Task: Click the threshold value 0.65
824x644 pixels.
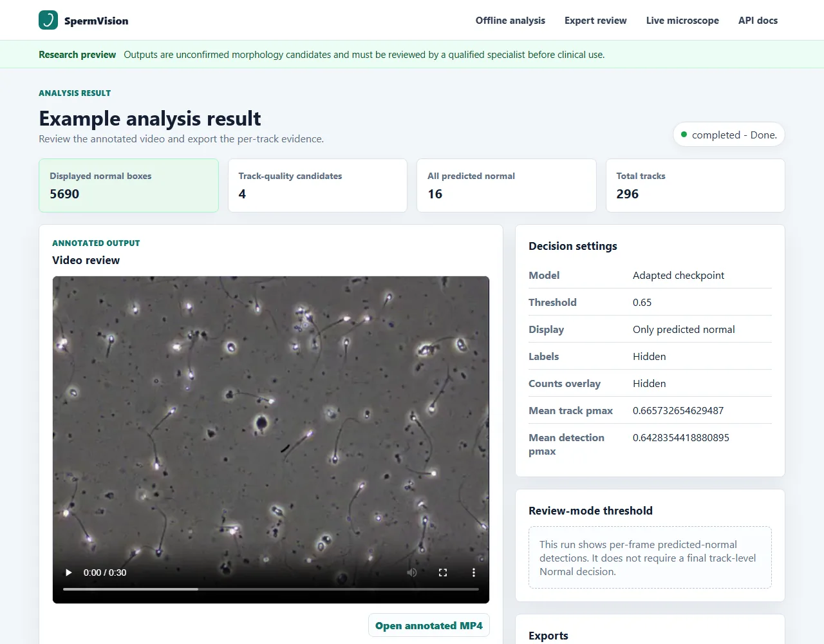Action: (x=642, y=302)
